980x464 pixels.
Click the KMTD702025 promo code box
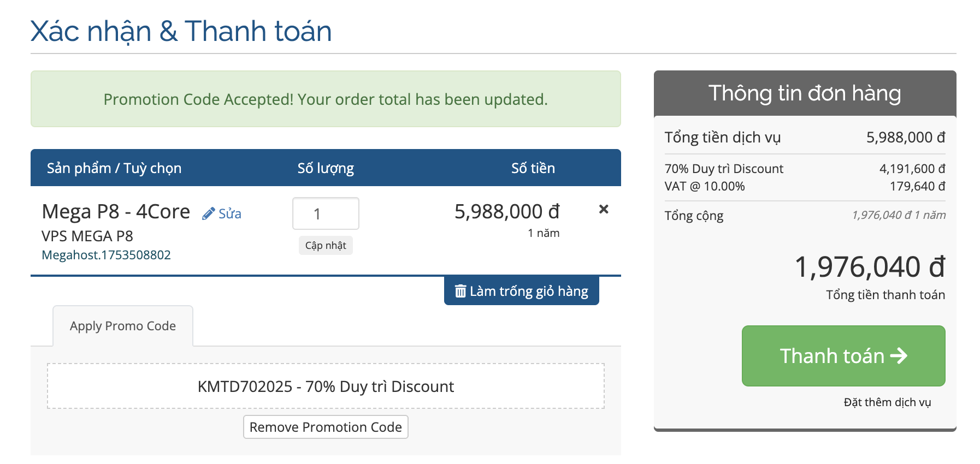coord(326,386)
